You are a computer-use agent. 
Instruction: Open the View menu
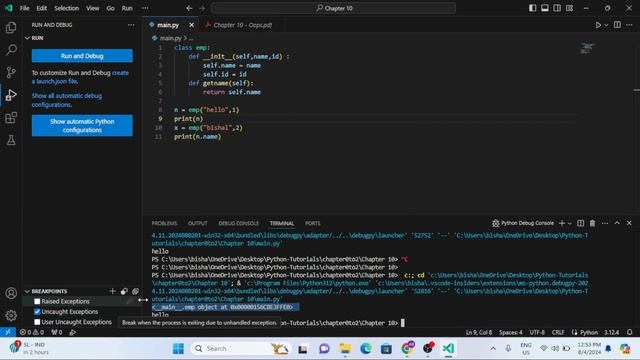(x=93, y=8)
